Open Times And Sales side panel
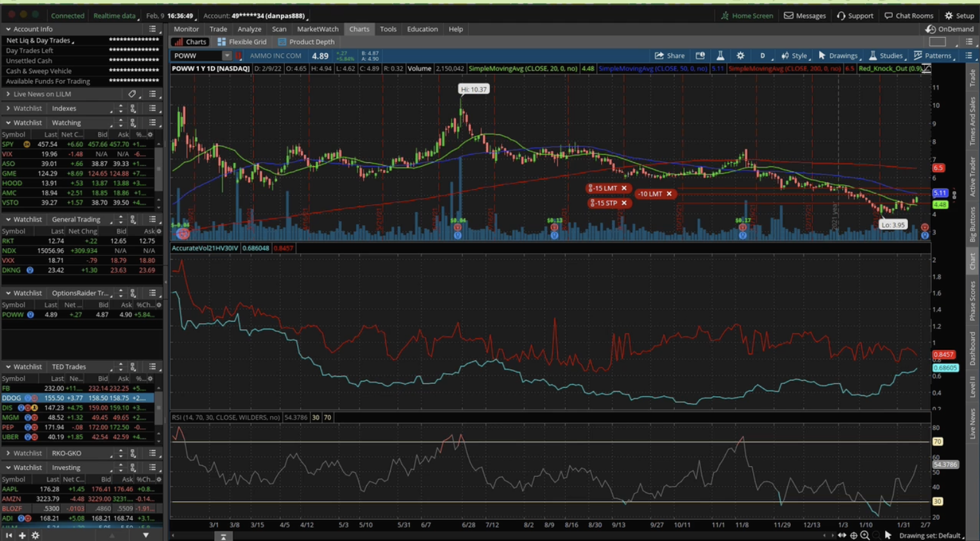The width and height of the screenshot is (980, 541). point(972,121)
